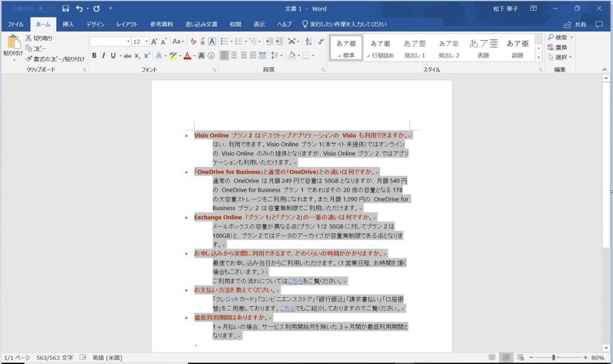Expand the styles gallery more arrow
The width and height of the screenshot is (613, 364).
[x=538, y=57]
